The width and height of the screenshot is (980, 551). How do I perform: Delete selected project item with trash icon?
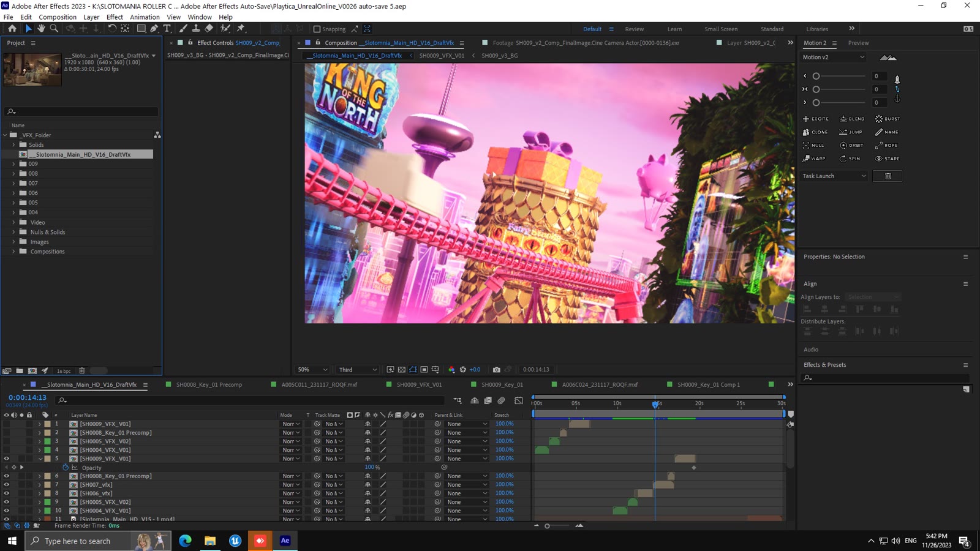click(82, 371)
